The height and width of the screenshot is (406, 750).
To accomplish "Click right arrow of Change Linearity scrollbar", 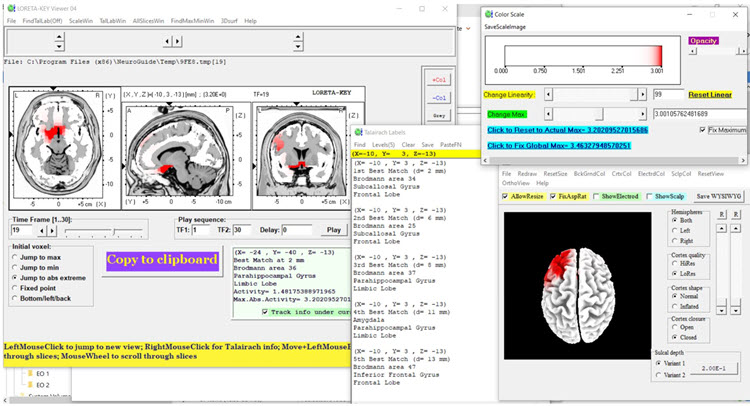I will [x=643, y=94].
